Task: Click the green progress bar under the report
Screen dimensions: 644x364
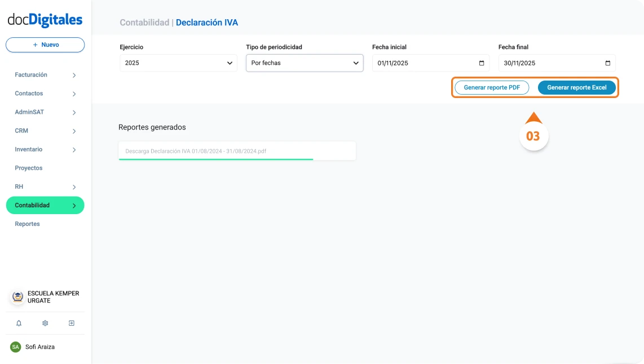Action: [x=215, y=159]
